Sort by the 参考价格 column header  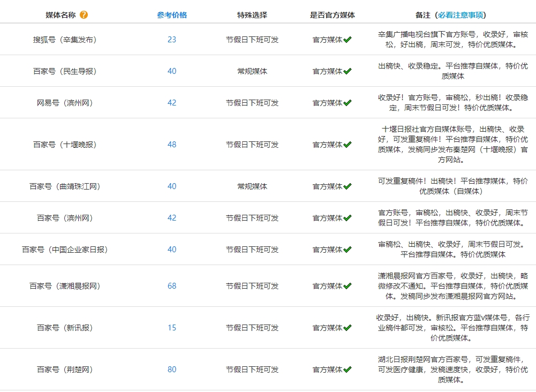(x=172, y=15)
